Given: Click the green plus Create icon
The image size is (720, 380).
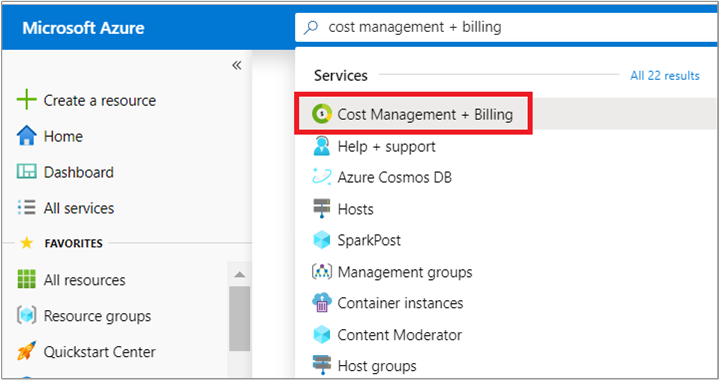Looking at the screenshot, I should pos(26,100).
